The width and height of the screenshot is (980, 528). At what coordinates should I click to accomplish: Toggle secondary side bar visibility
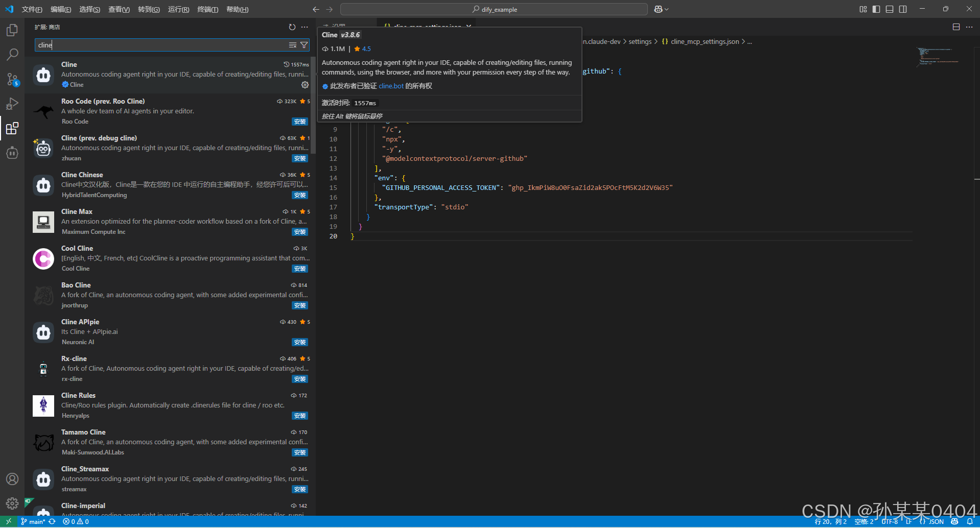click(x=903, y=9)
